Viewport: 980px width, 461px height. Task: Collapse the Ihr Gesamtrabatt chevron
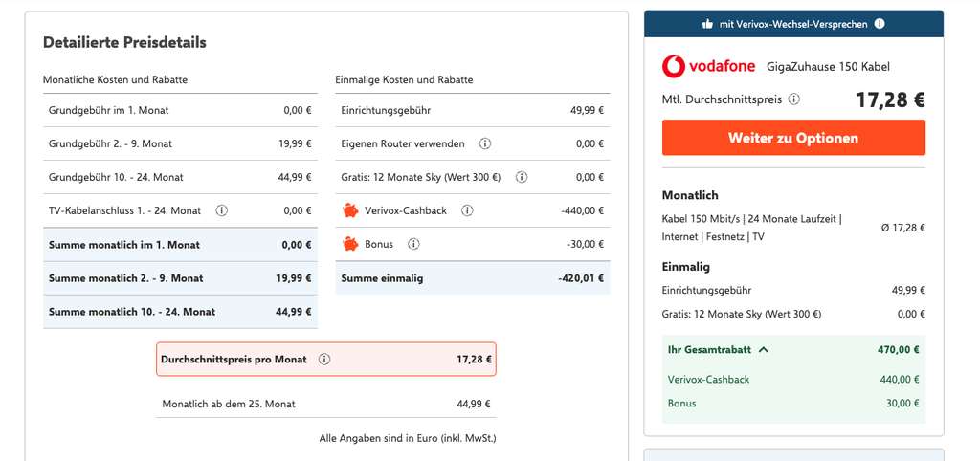763,350
